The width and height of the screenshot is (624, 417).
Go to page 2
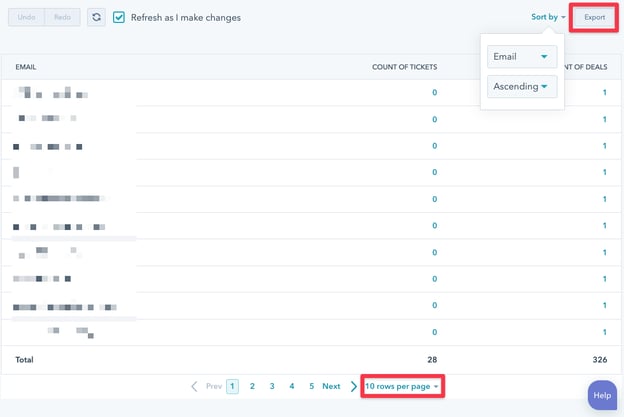pos(252,386)
